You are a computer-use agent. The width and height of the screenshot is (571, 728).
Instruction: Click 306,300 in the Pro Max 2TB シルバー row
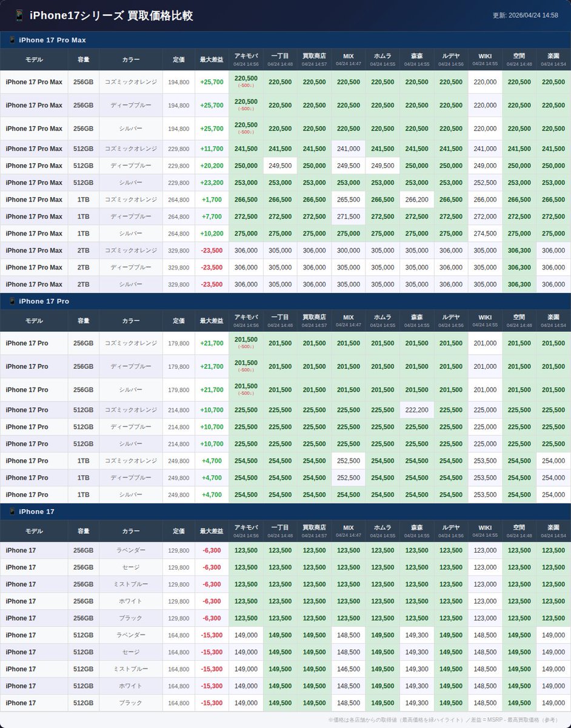(519, 285)
